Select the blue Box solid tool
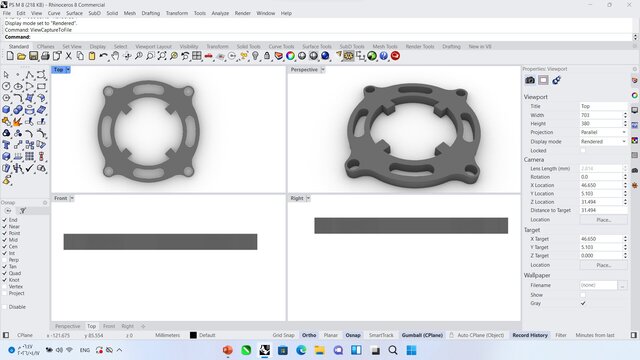This screenshot has width=640, height=360. click(x=6, y=110)
